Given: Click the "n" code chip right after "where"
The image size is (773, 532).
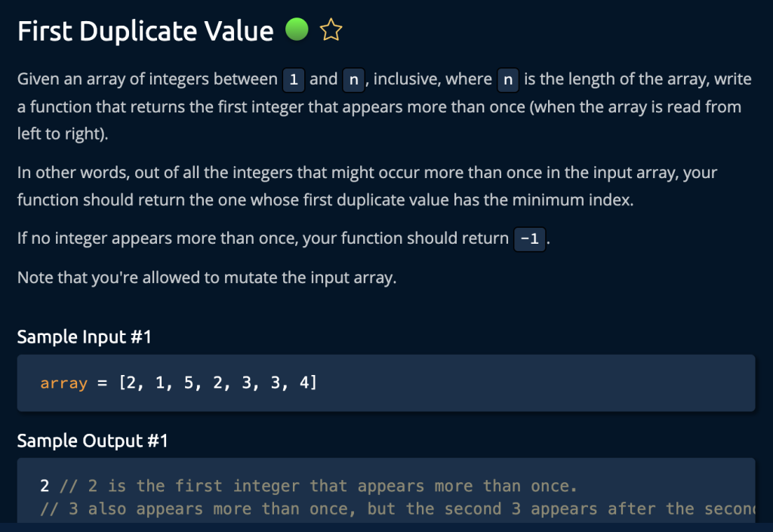Looking at the screenshot, I should pos(507,79).
